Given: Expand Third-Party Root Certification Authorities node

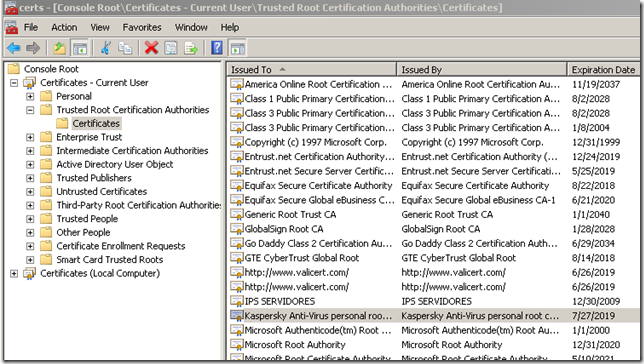Looking at the screenshot, I should [x=30, y=205].
